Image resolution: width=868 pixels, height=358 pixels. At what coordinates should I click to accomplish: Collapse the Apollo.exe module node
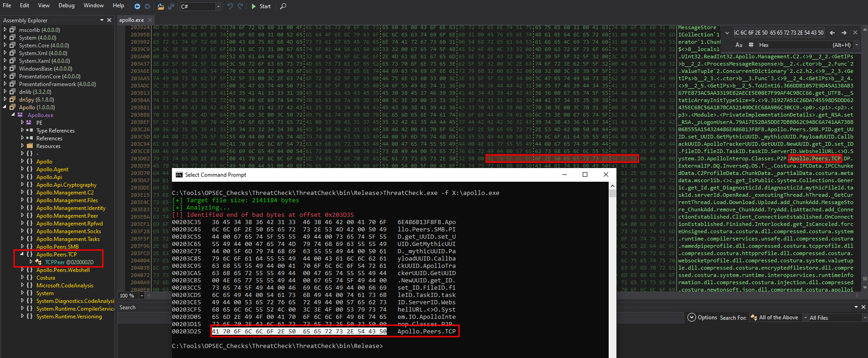point(13,115)
